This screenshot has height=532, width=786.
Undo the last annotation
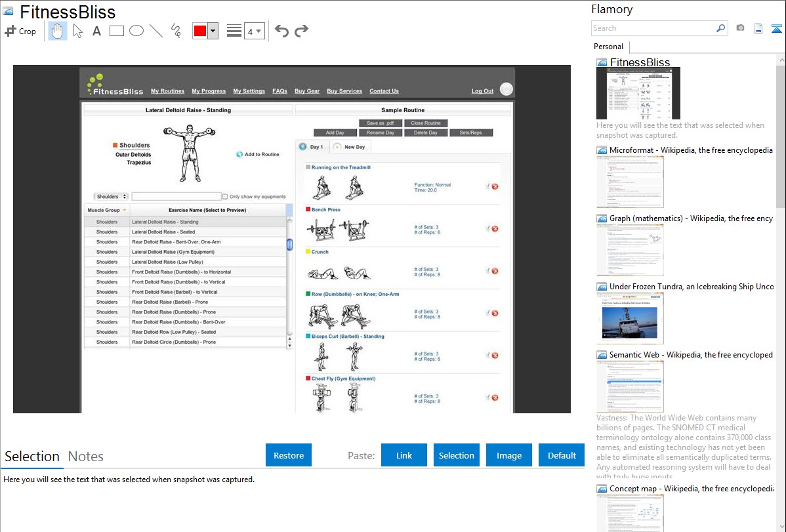pyautogui.click(x=281, y=31)
